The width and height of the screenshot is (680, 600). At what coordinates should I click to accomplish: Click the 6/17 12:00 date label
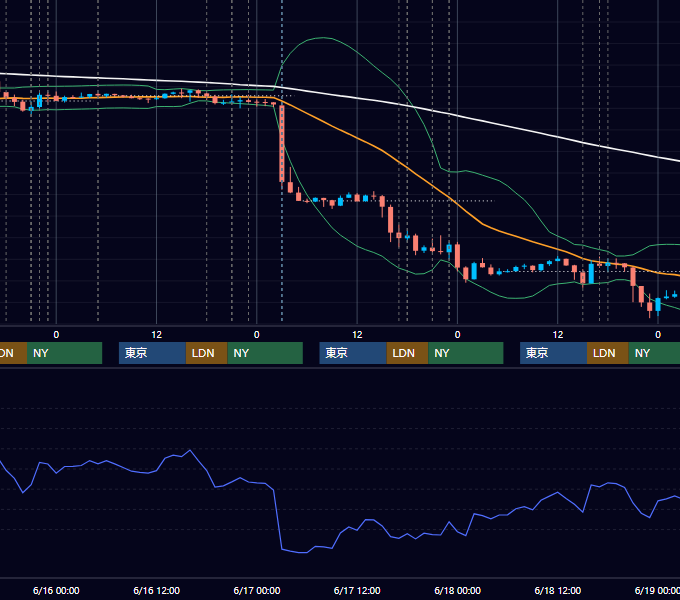pos(357,590)
